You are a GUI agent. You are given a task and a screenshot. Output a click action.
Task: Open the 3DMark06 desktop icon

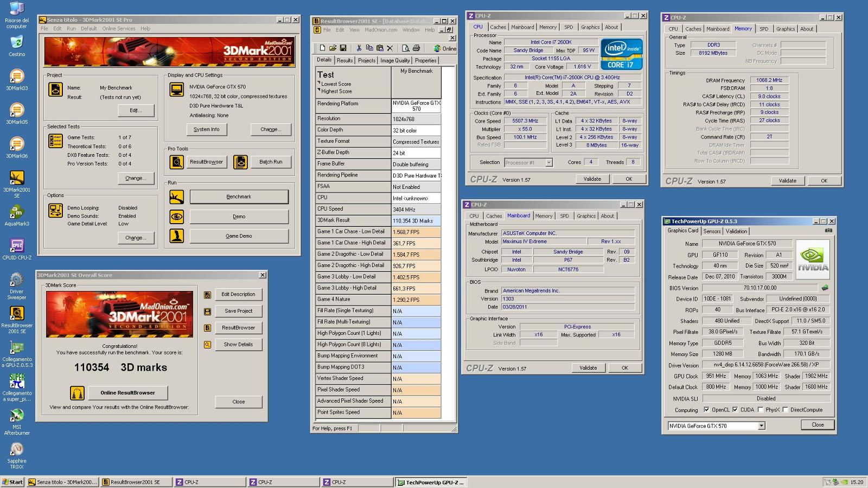[x=17, y=147]
